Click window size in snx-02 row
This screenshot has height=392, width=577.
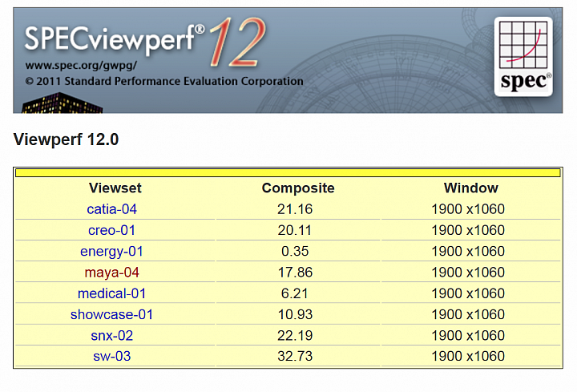click(x=468, y=335)
